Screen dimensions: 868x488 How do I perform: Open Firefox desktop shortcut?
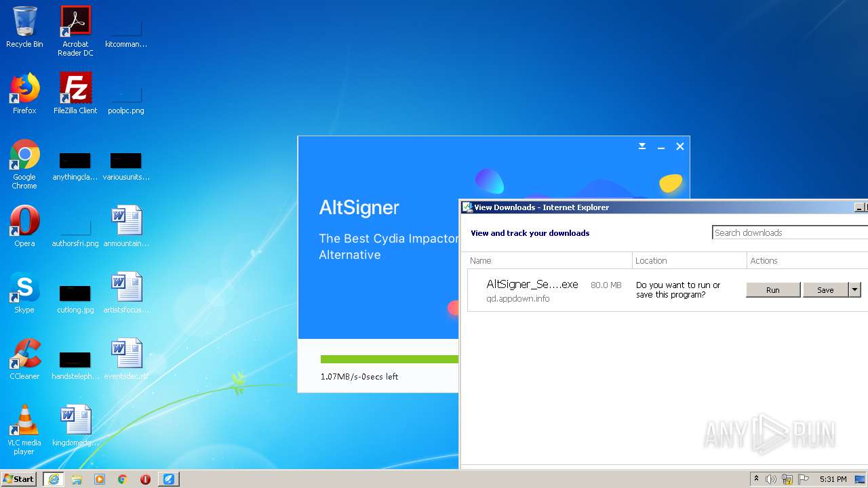[24, 94]
